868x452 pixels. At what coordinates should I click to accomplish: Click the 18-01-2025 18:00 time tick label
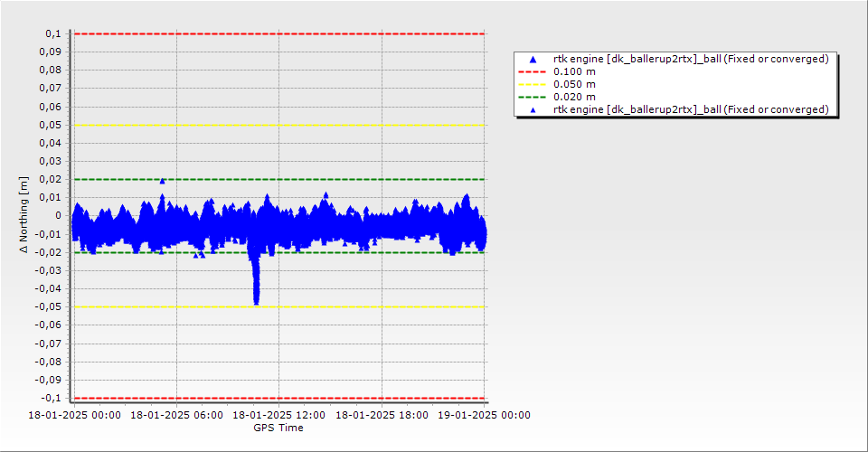382,416
